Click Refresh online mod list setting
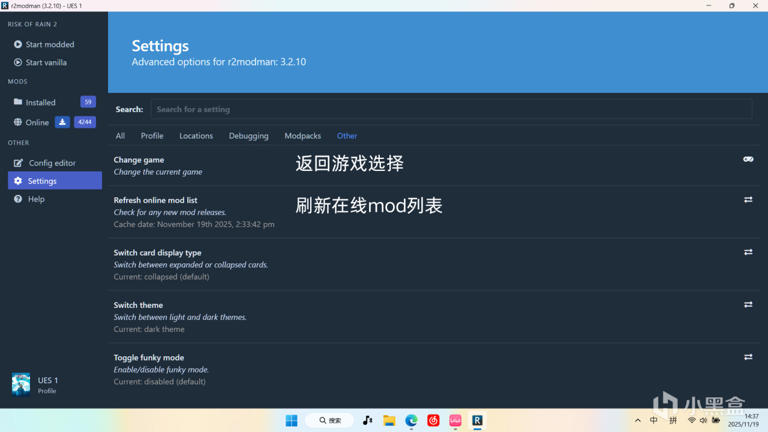The width and height of the screenshot is (768, 432). (155, 200)
